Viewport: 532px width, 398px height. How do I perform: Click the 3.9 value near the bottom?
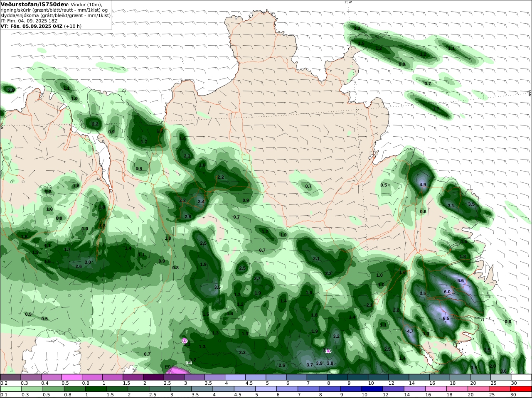319,363
